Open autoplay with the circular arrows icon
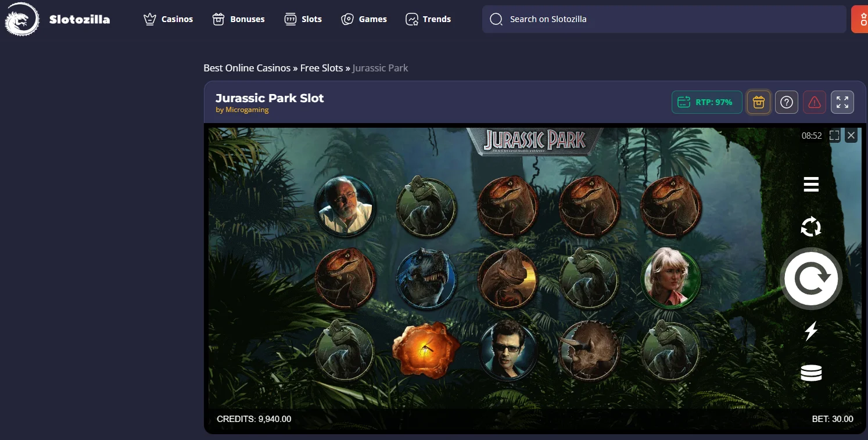The image size is (868, 440). (x=811, y=227)
